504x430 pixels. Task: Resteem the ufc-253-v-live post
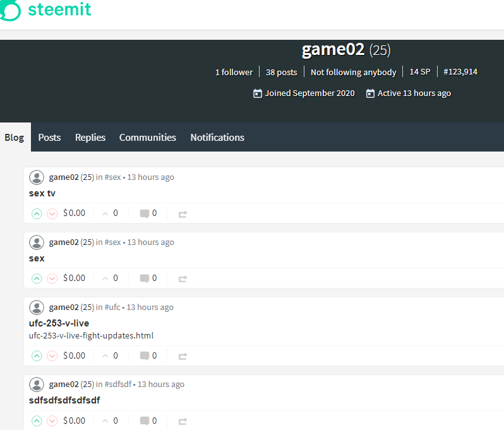coord(183,356)
